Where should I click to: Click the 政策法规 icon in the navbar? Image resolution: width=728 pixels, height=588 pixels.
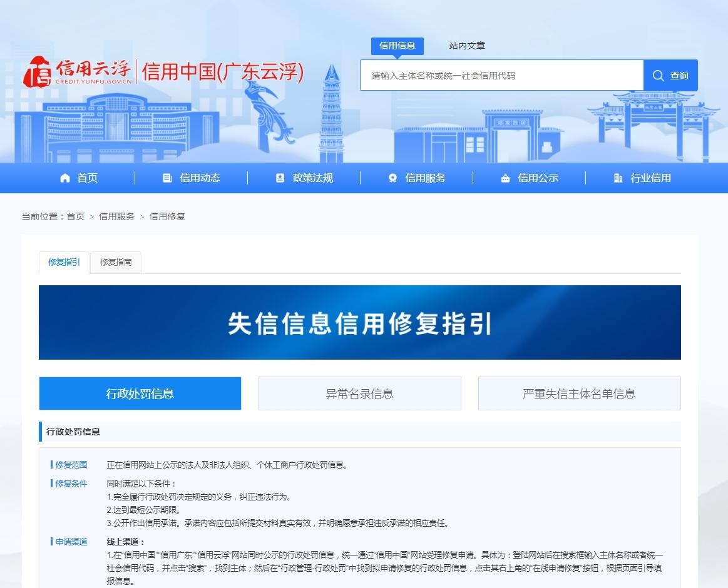280,178
